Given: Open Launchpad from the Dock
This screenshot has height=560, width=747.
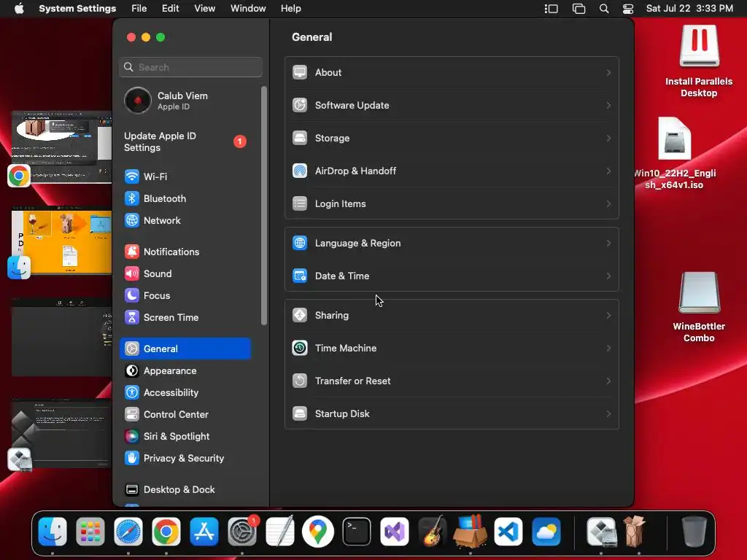Looking at the screenshot, I should click(x=90, y=532).
